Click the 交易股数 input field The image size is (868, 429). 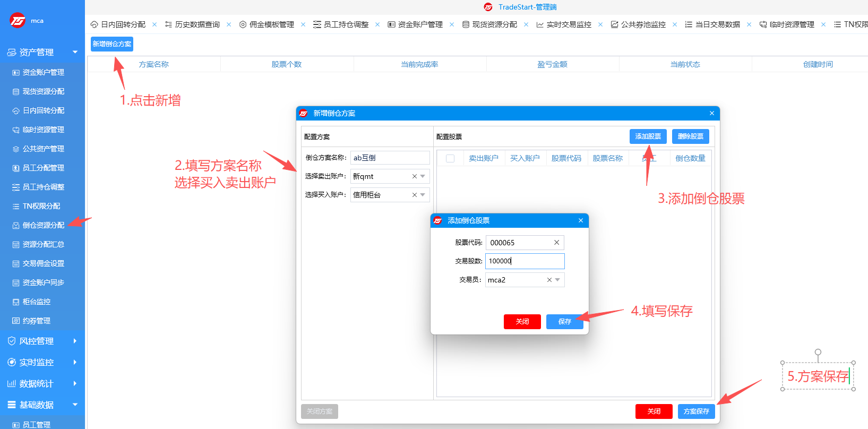525,261
